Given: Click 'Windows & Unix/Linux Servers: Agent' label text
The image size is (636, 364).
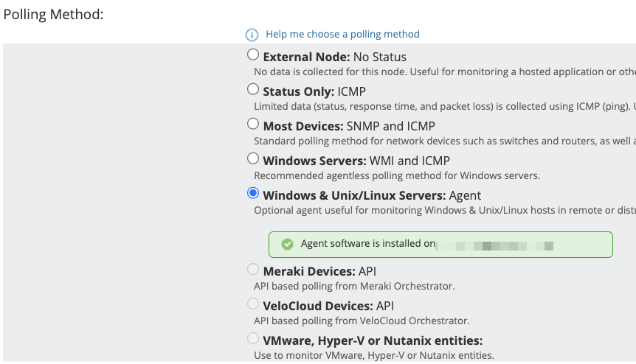Looking at the screenshot, I should click(x=372, y=195).
